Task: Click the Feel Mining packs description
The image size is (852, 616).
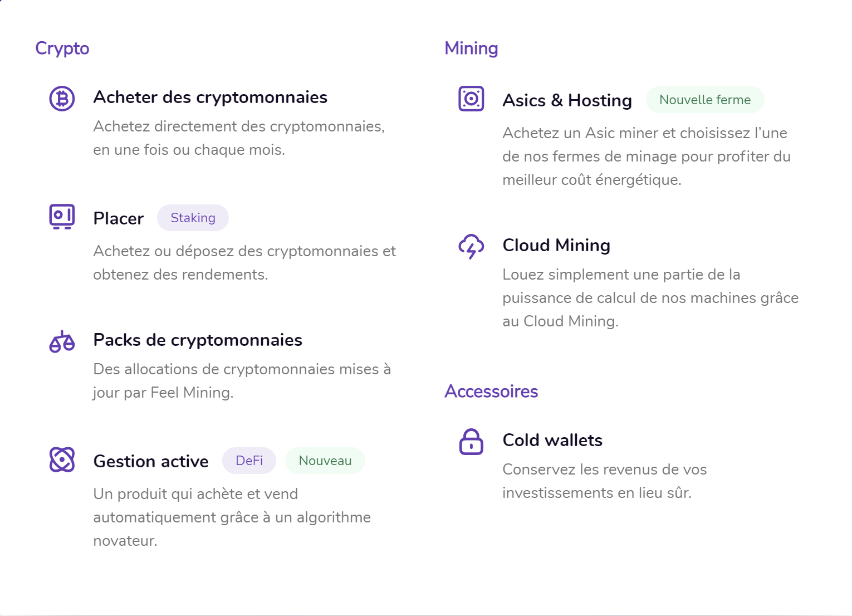Action: (x=242, y=381)
